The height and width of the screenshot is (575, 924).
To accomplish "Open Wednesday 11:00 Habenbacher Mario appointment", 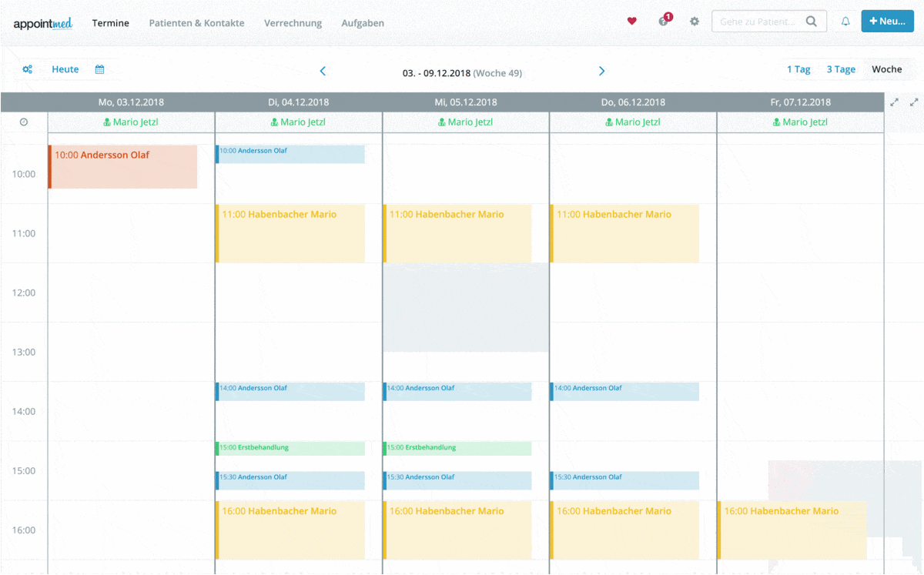I will tap(457, 233).
